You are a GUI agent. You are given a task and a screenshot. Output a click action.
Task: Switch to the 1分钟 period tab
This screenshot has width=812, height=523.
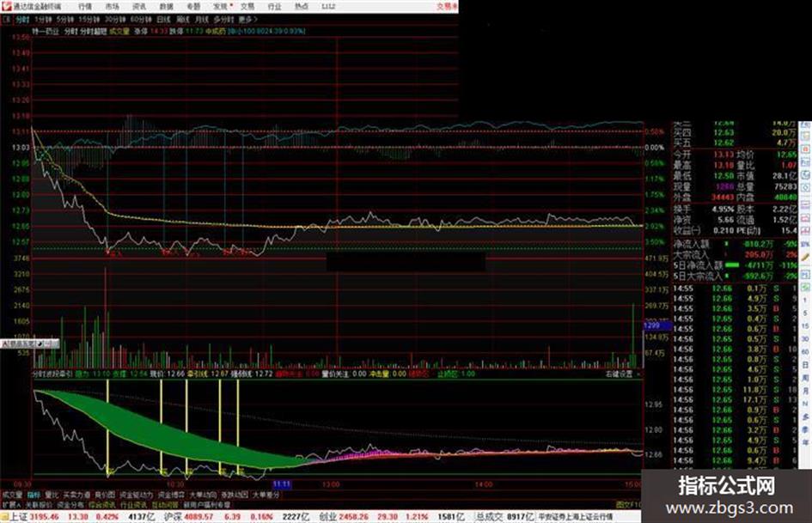coord(43,20)
